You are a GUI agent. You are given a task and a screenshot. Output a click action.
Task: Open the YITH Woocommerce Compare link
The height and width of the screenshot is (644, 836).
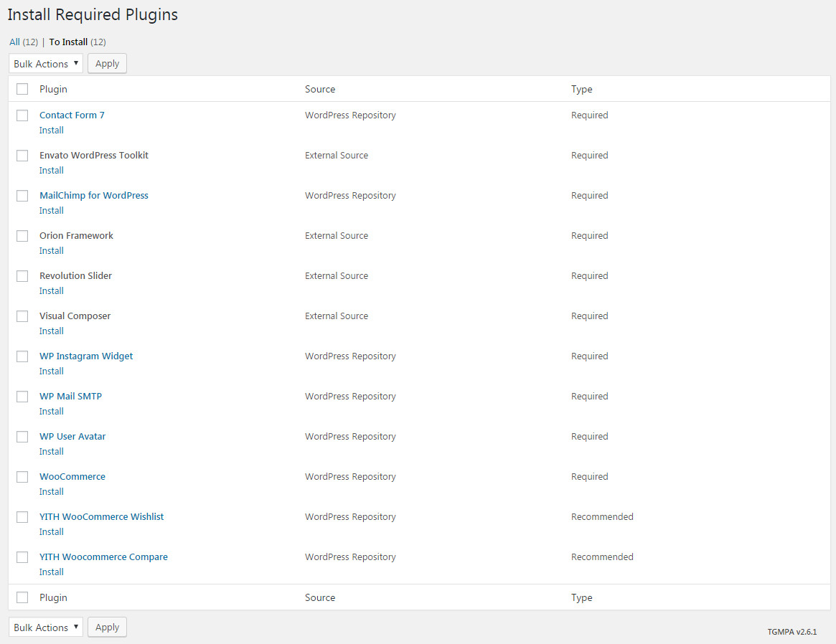[103, 557]
